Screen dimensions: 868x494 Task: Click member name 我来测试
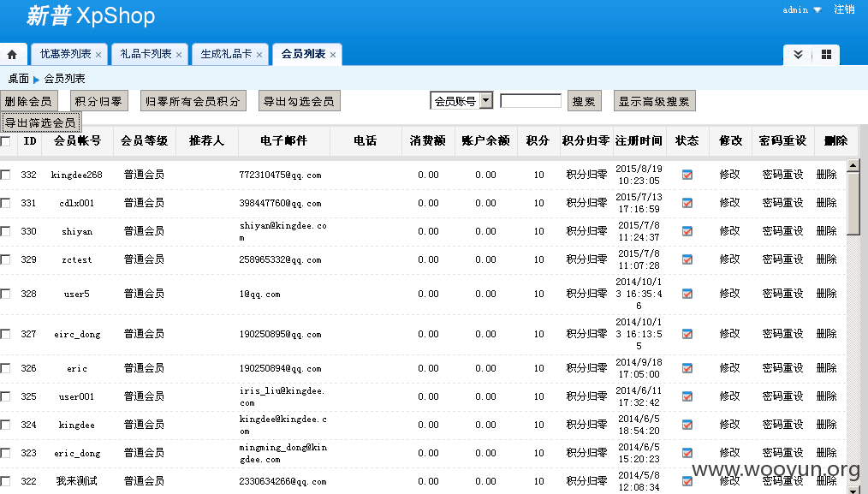[76, 480]
